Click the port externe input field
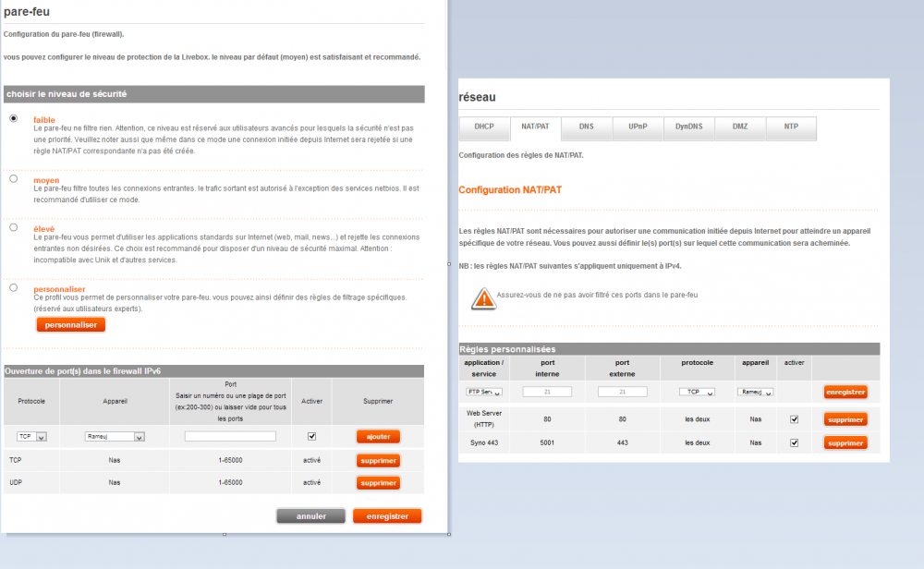 click(622, 392)
